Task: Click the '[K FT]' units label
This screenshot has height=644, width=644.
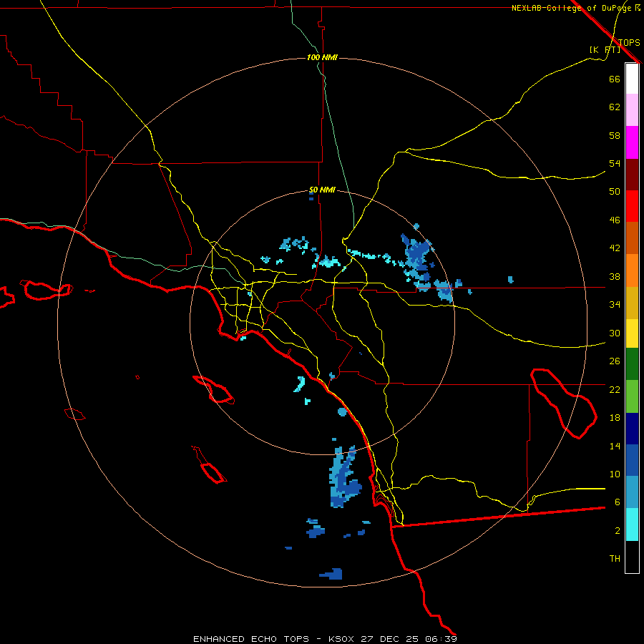Action: click(605, 49)
